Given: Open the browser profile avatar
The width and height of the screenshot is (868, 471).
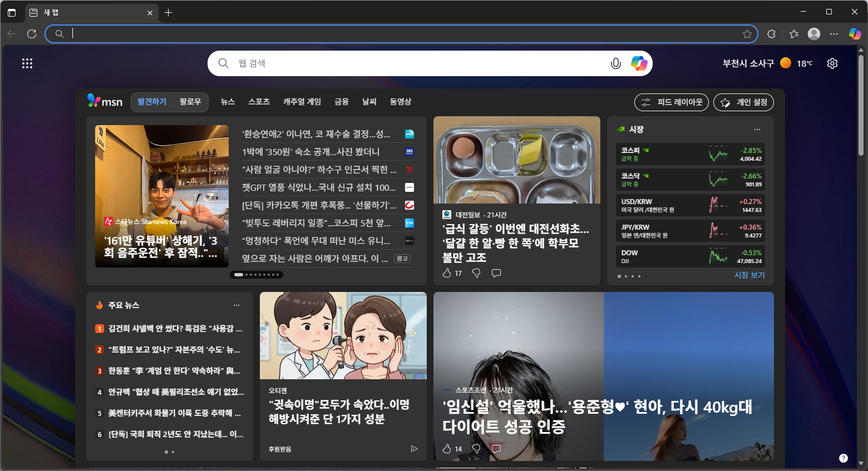Looking at the screenshot, I should [813, 34].
